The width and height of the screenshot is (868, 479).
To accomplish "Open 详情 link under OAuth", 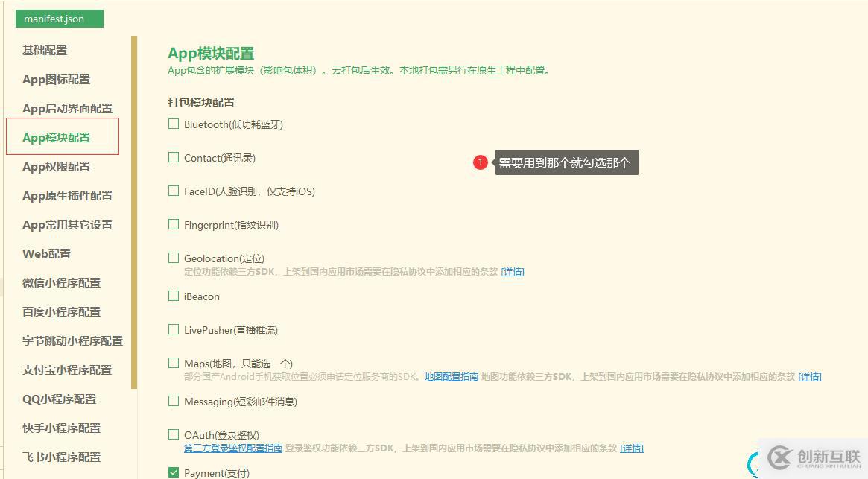I will [x=632, y=448].
